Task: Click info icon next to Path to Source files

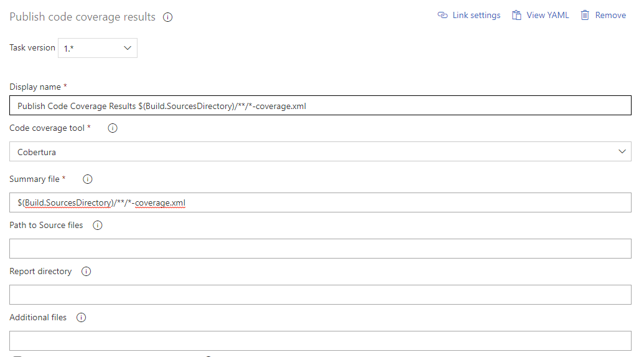Action: click(x=97, y=226)
